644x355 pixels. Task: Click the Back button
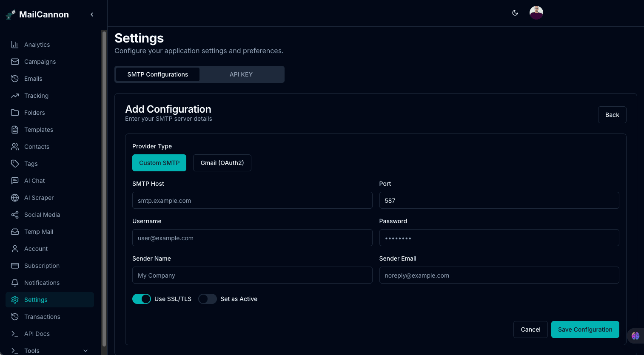[x=612, y=115]
